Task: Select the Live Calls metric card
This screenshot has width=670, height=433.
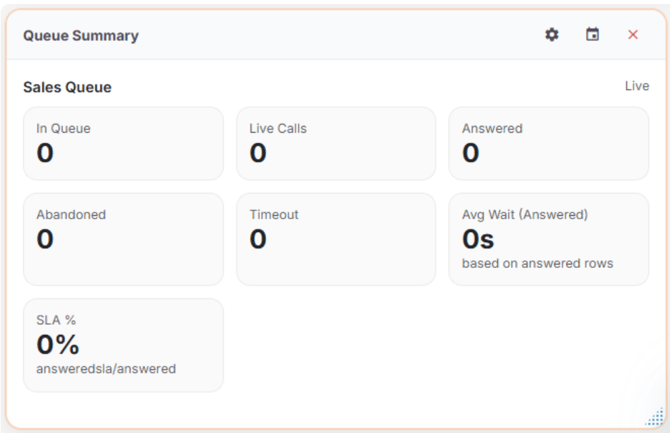Action: click(336, 143)
